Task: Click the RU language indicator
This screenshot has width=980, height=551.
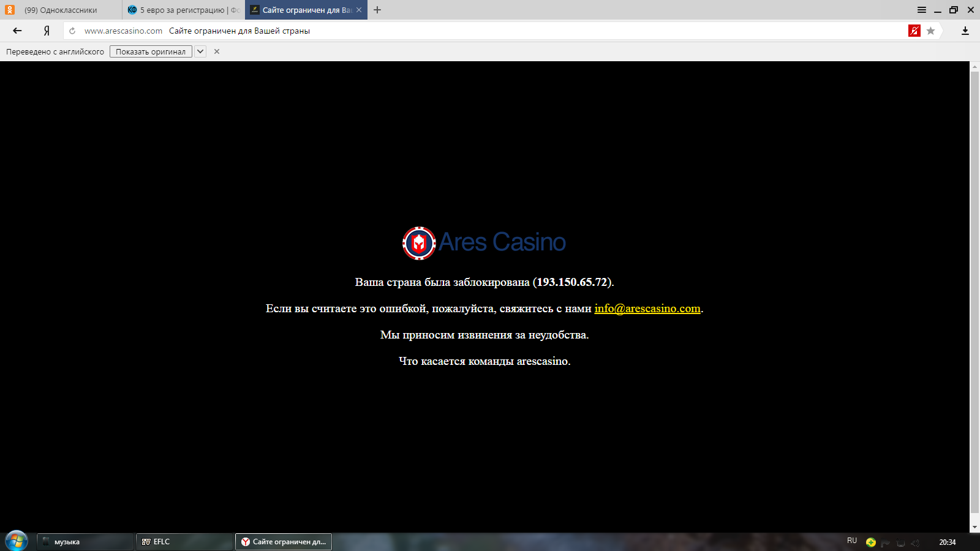Action: pos(852,541)
